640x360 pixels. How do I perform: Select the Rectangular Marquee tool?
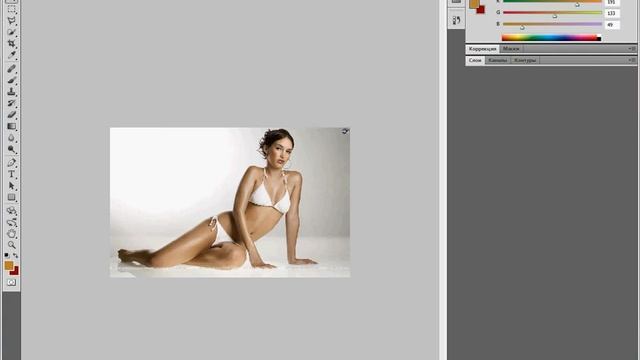(11, 9)
